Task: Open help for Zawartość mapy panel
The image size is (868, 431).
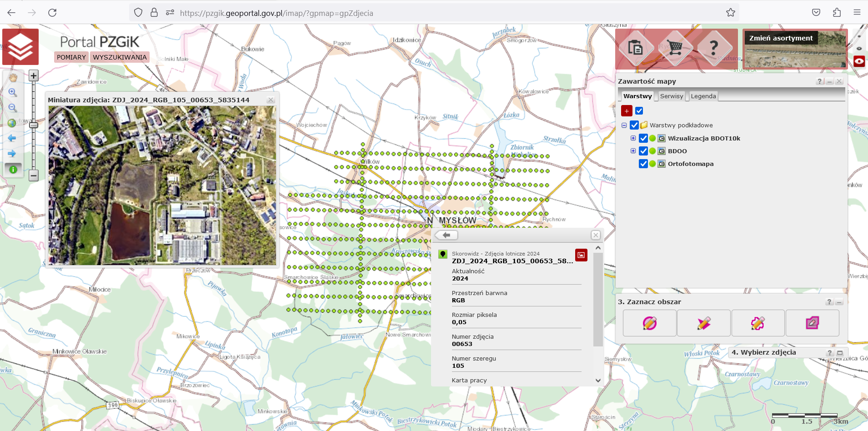Action: tap(819, 81)
